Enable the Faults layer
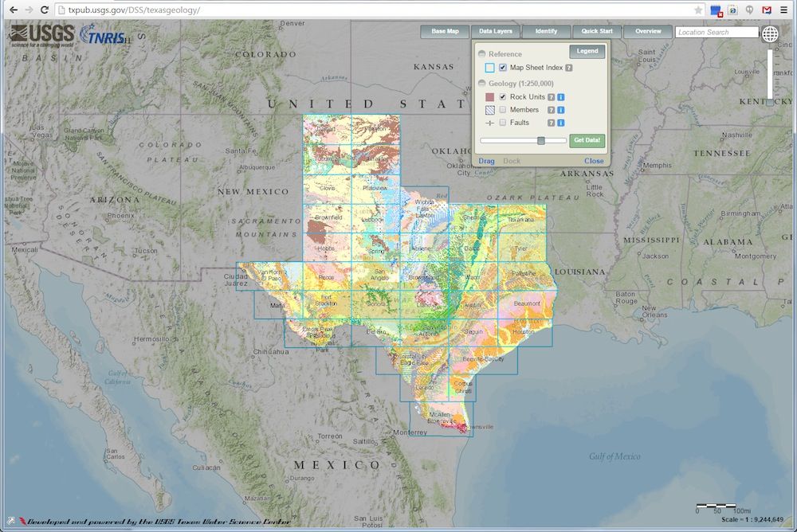The image size is (797, 532). coord(502,123)
